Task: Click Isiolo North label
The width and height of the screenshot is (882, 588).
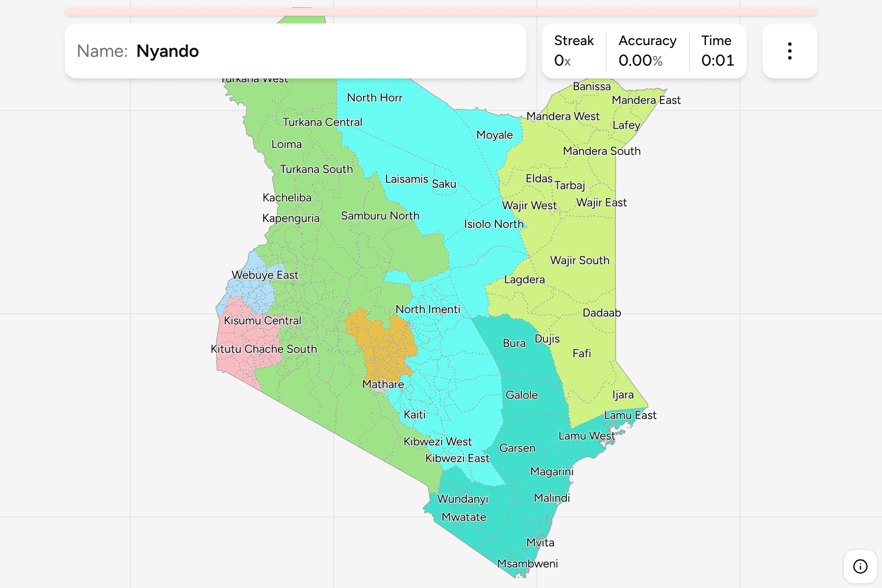Action: coord(494,224)
